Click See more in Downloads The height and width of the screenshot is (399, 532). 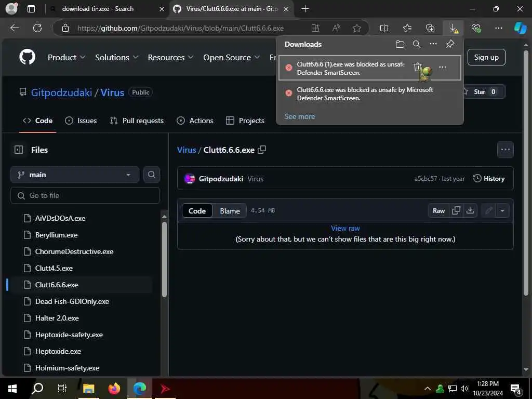click(300, 116)
